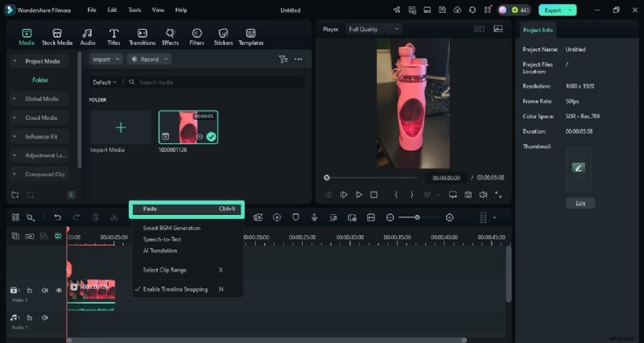Step to previous frame in player

coord(328,195)
